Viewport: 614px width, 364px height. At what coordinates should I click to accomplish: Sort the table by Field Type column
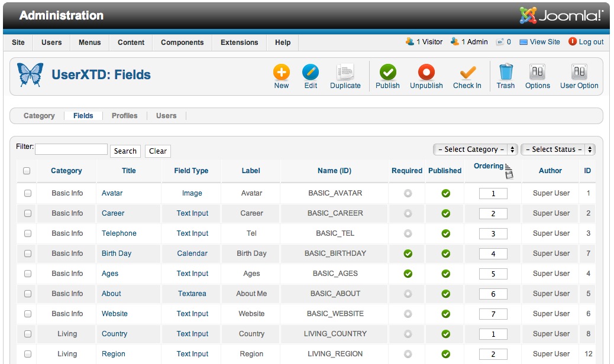point(191,171)
